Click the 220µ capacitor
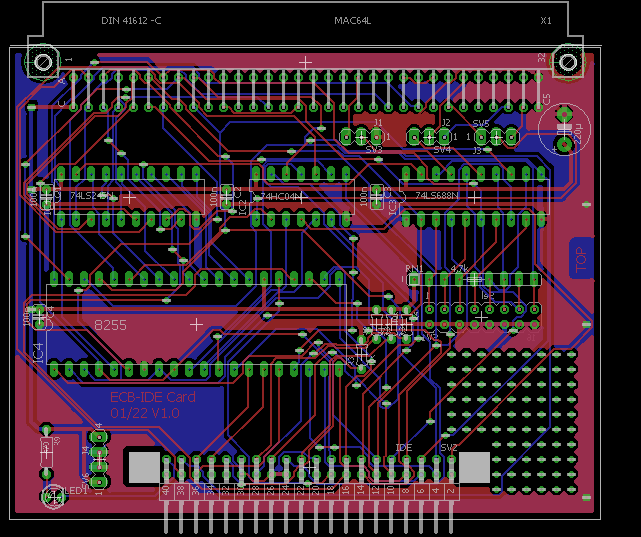641x537 pixels. click(563, 128)
